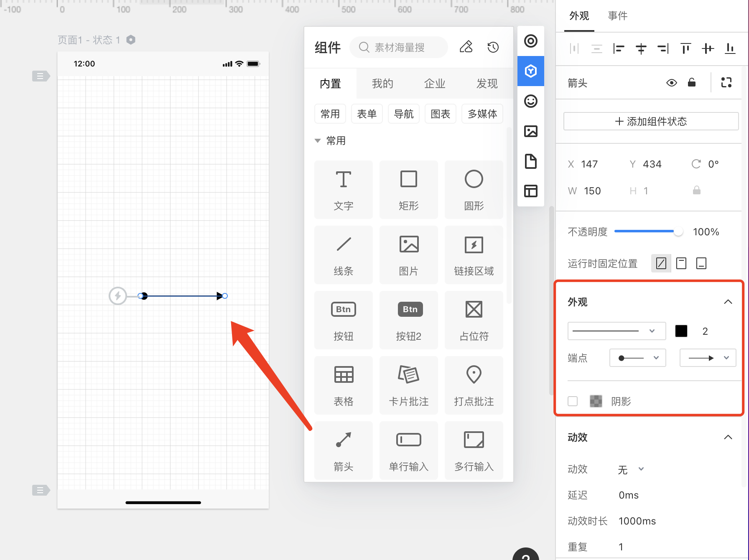Image resolution: width=749 pixels, height=560 pixels.
Task: Click align horizontal centers icon
Action: [x=641, y=49]
